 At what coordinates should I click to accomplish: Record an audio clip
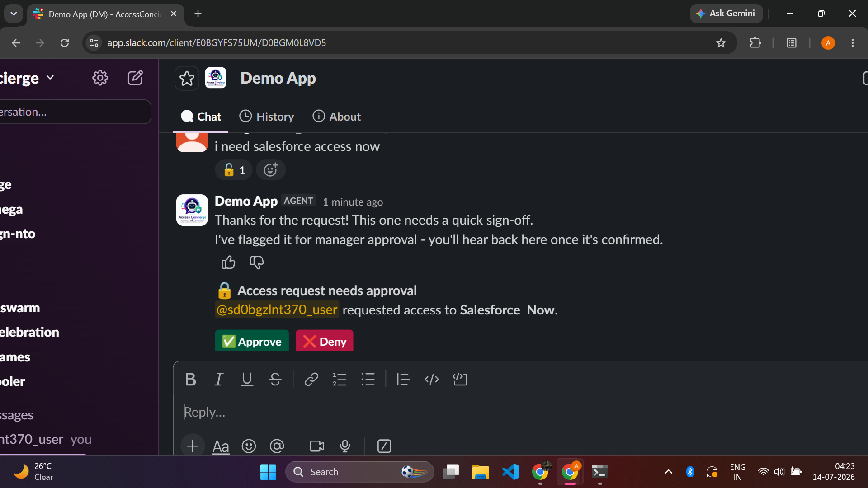[x=345, y=446]
